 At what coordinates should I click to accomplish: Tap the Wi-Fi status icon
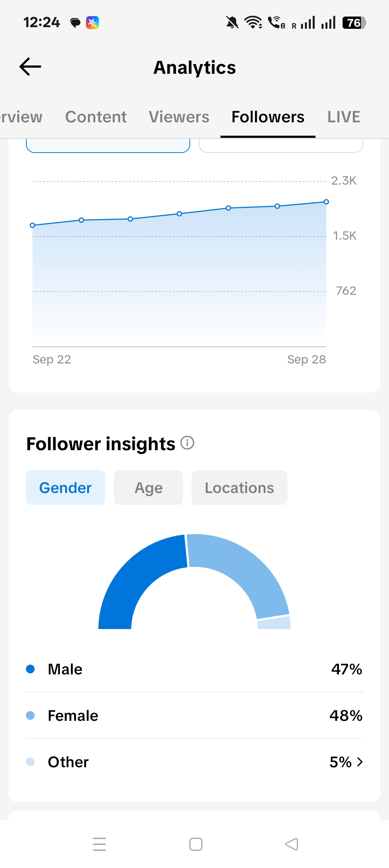pyautogui.click(x=253, y=22)
